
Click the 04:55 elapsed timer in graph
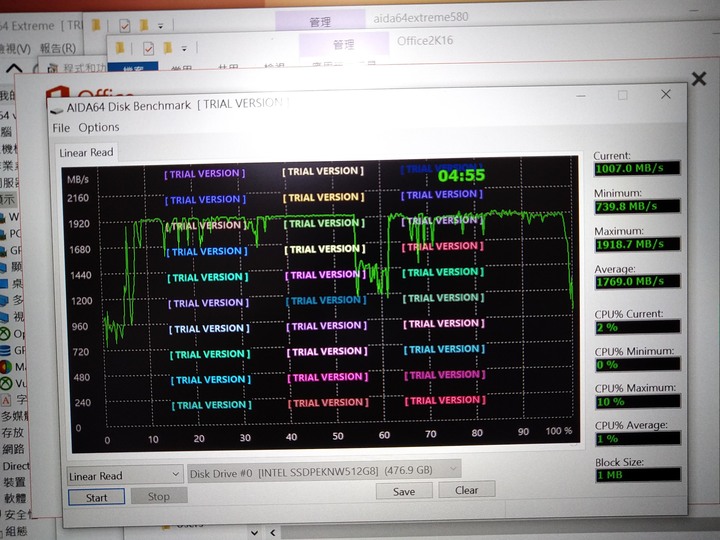(461, 175)
